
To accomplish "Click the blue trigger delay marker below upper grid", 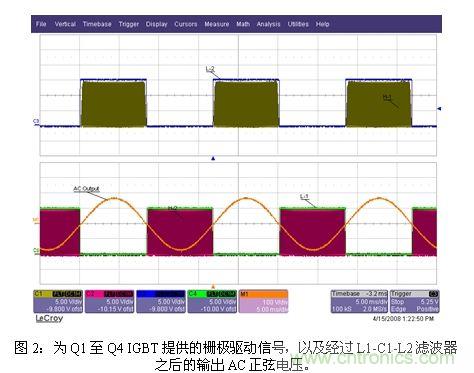I will tap(213, 159).
